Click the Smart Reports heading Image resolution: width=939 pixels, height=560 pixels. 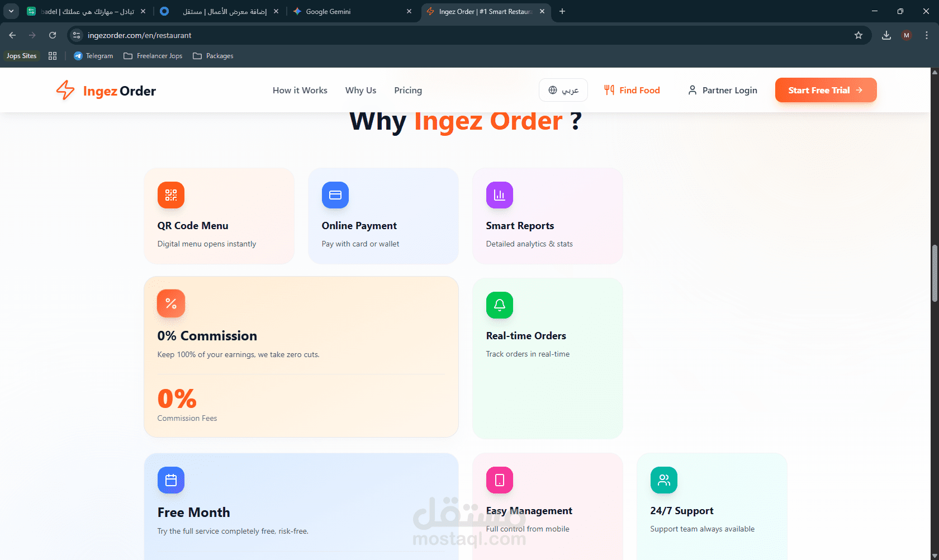pyautogui.click(x=520, y=226)
